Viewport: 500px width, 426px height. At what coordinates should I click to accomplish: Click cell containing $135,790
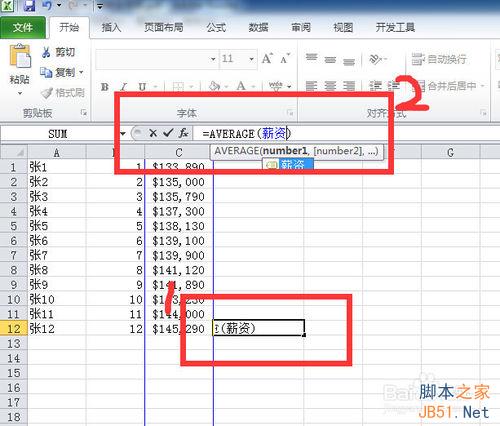point(179,197)
